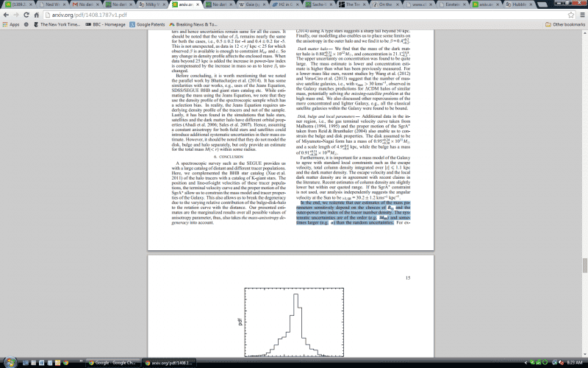Switch to the Gaia Wikipedia tab
588x368 pixels.
point(251,4)
